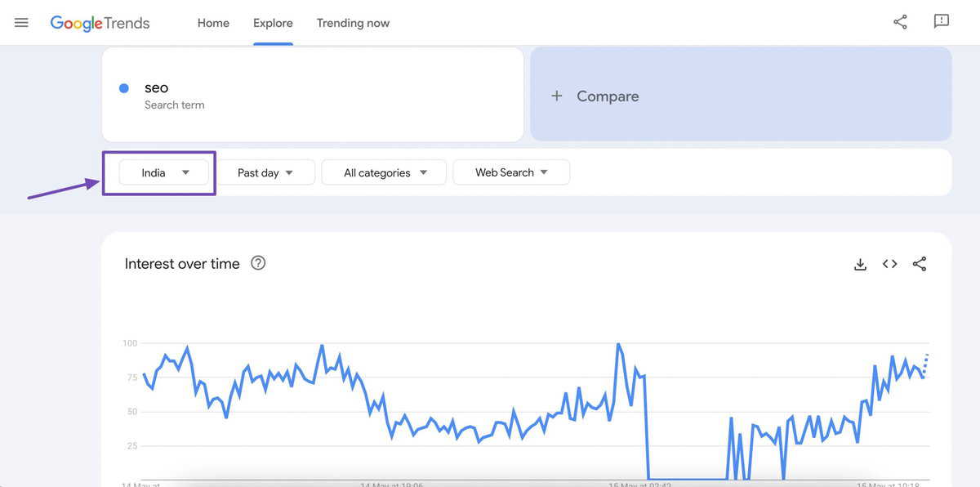Open the Past day time range dropdown
The width and height of the screenshot is (980, 487).
(265, 172)
